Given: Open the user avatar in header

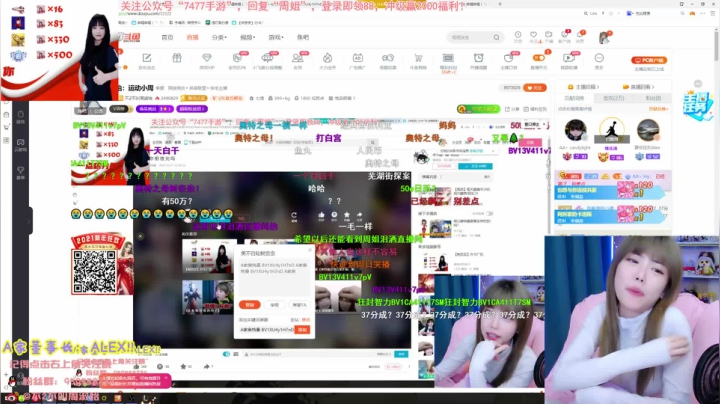Looking at the screenshot, I should (x=604, y=38).
